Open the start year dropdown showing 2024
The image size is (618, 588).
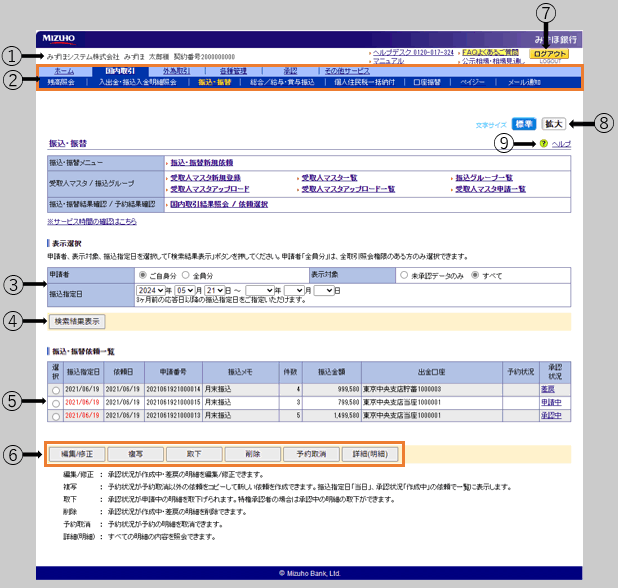(155, 290)
